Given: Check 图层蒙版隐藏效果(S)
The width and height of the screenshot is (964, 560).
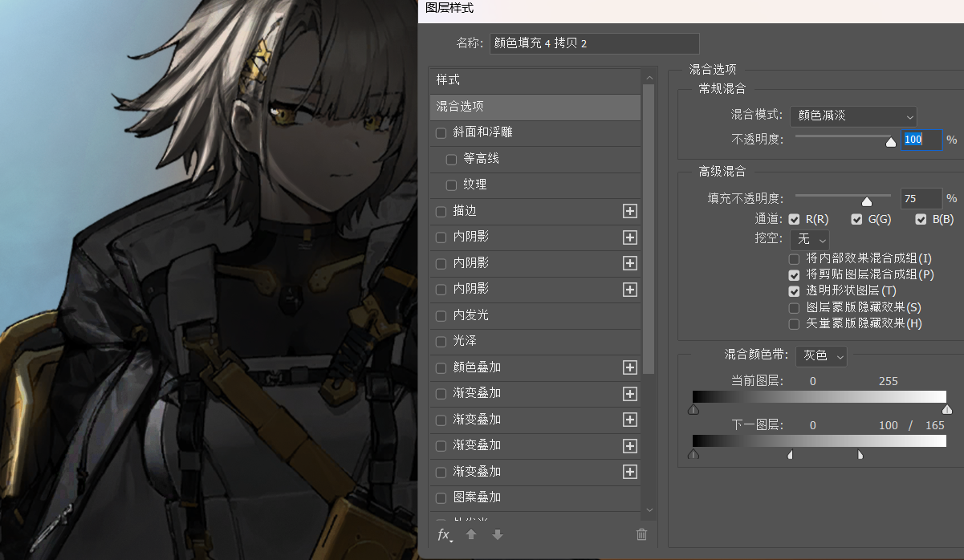Looking at the screenshot, I should click(794, 307).
